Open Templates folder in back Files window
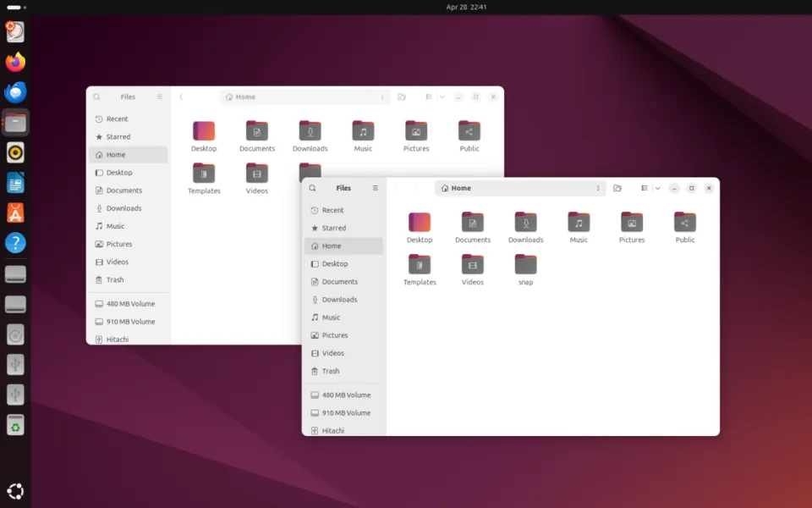This screenshot has height=508, width=812. click(204, 179)
